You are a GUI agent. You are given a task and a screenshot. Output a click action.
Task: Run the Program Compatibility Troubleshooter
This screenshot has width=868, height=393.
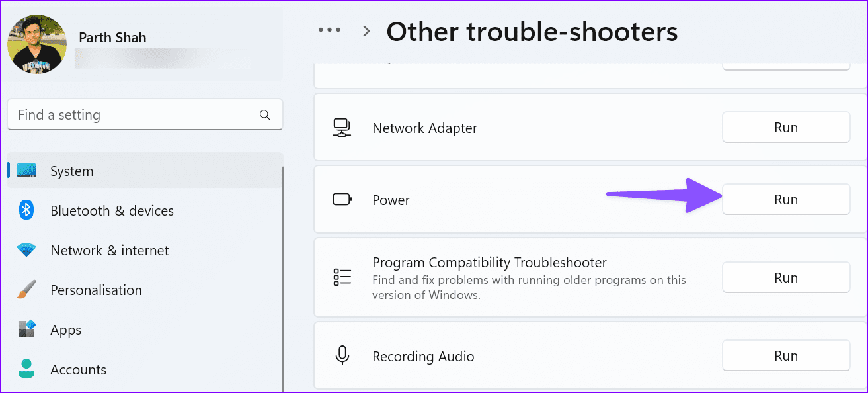786,277
